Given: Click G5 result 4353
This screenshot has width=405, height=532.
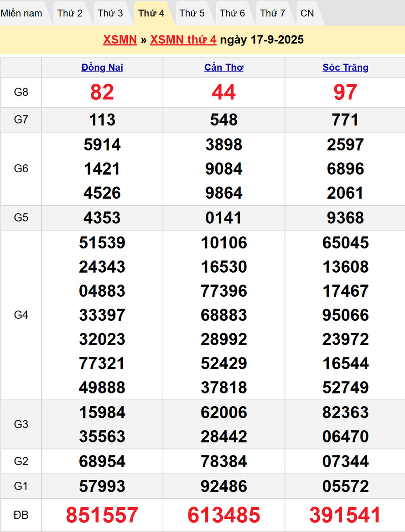Looking at the screenshot, I should point(102,217).
